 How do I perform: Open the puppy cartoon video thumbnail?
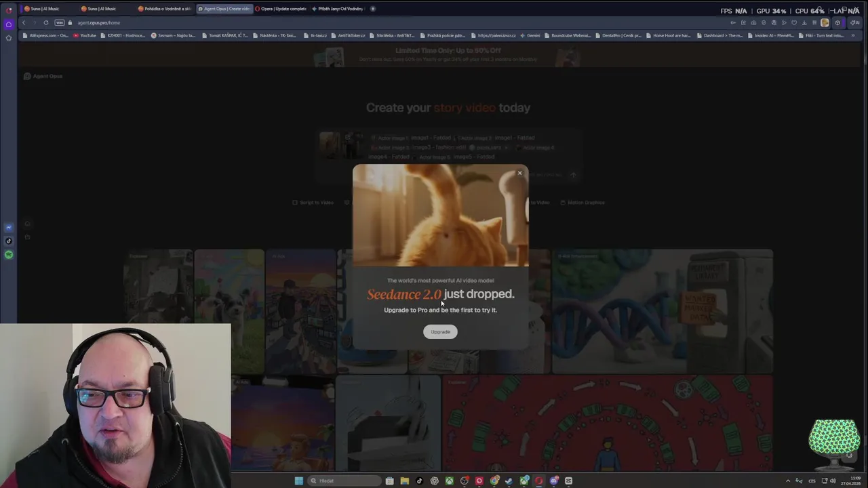229,311
